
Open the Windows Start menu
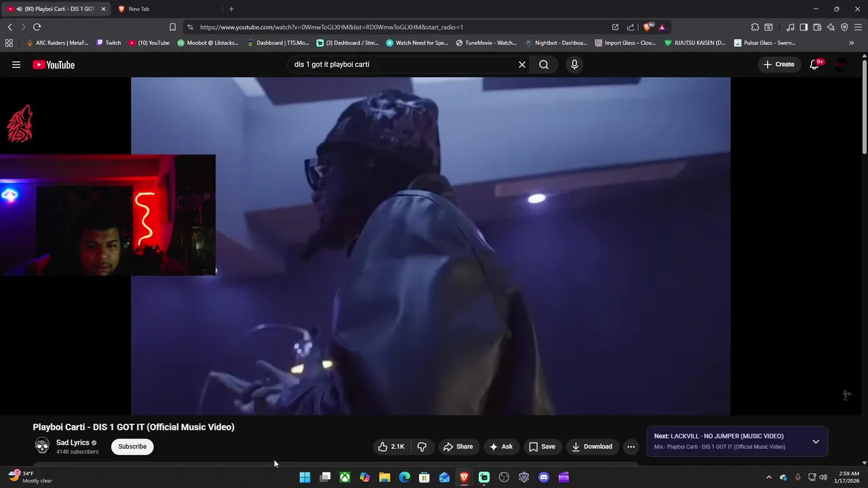[305, 477]
